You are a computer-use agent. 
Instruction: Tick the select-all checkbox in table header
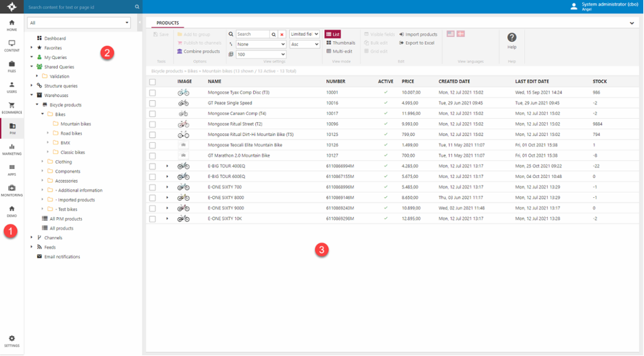(x=152, y=82)
